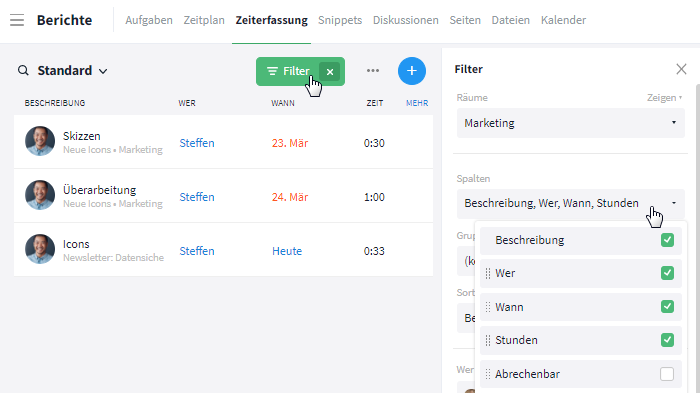
Task: Click the Heute date link
Action: 287,251
